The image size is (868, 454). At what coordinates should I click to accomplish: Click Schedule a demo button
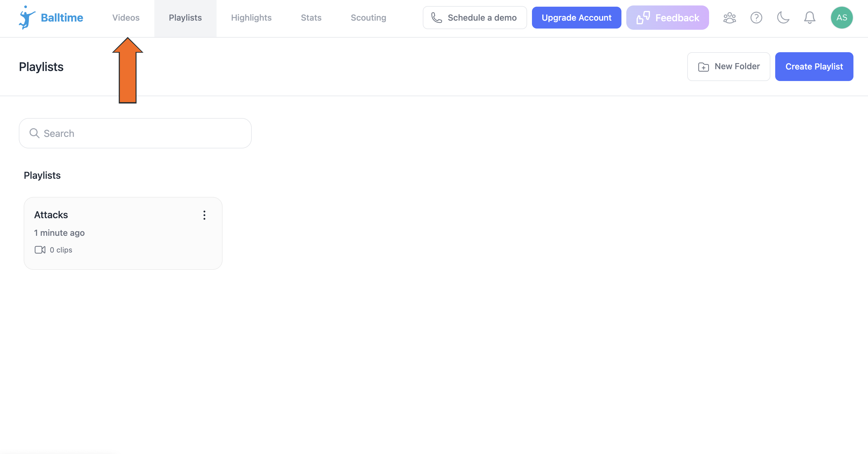pos(474,18)
